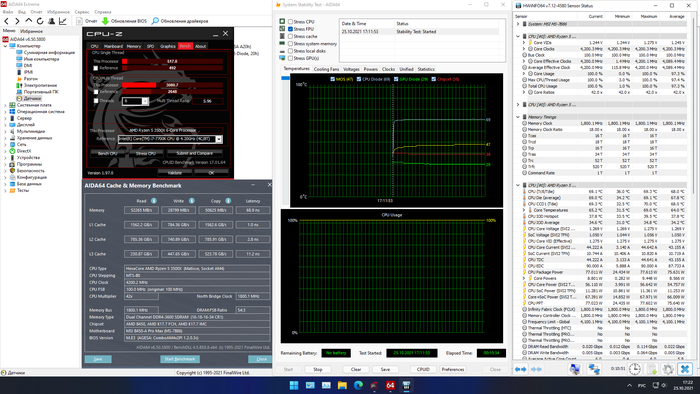700x394 pixels.
Task: Toggle GPU Diode graph checkbox
Action: (x=396, y=79)
